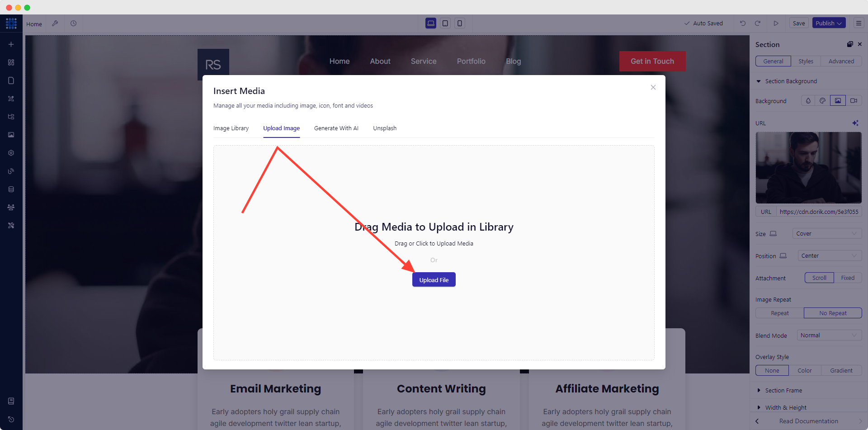Set Overlay Style to Gradient
The height and width of the screenshot is (430, 868).
click(841, 371)
